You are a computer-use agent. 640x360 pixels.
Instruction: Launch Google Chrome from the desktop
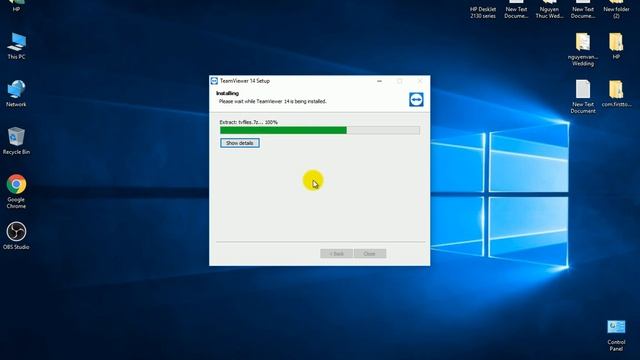coord(16,191)
